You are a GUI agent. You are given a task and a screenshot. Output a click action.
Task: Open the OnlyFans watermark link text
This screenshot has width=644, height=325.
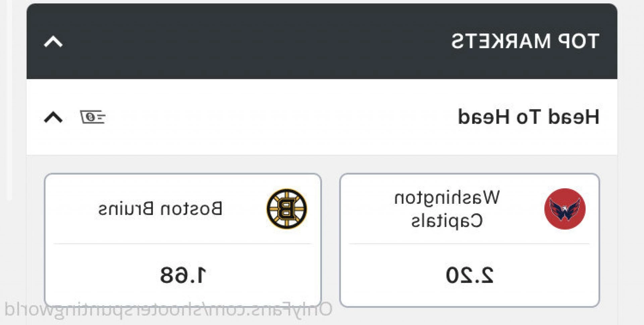click(x=168, y=310)
